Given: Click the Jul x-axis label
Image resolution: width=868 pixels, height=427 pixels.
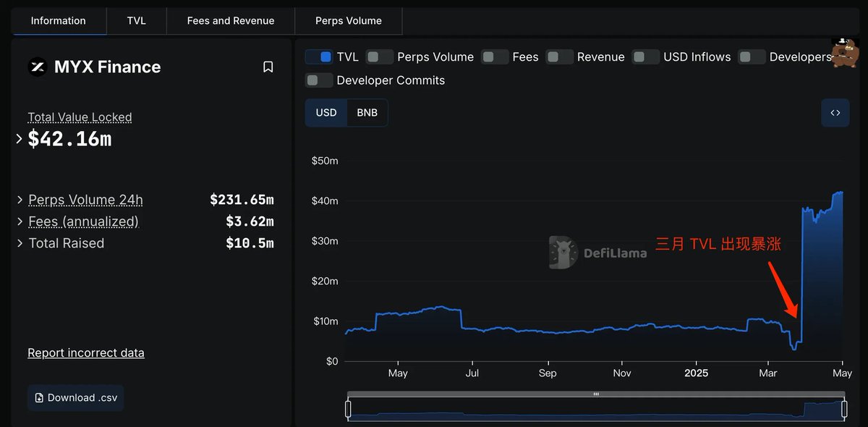Looking at the screenshot, I should pyautogui.click(x=472, y=373).
